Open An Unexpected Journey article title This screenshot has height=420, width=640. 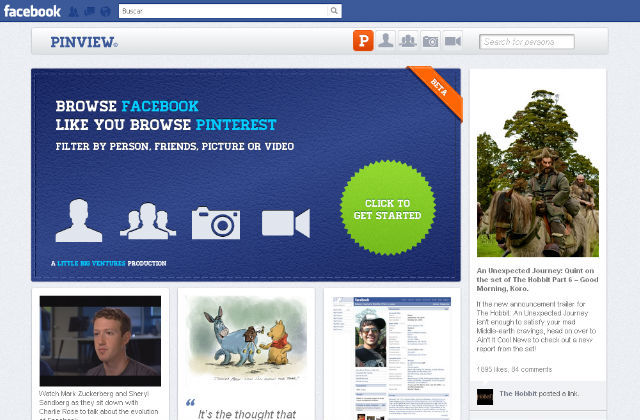(537, 280)
